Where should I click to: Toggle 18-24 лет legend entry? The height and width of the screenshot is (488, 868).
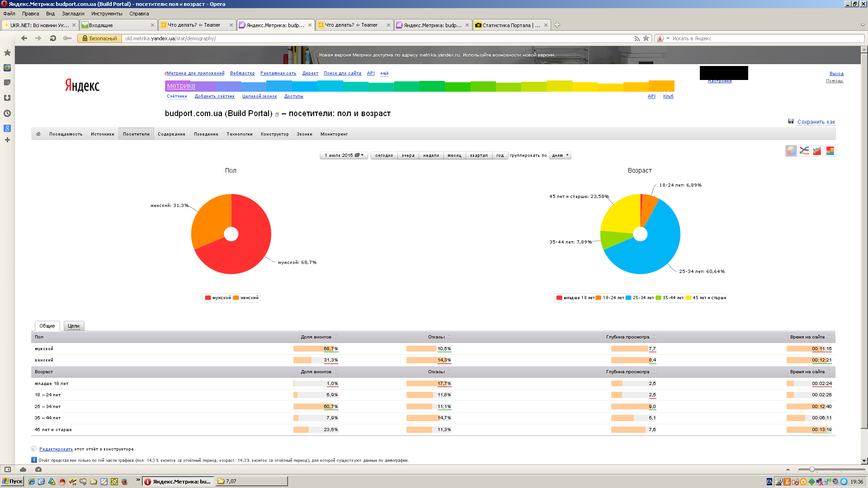pyautogui.click(x=610, y=298)
